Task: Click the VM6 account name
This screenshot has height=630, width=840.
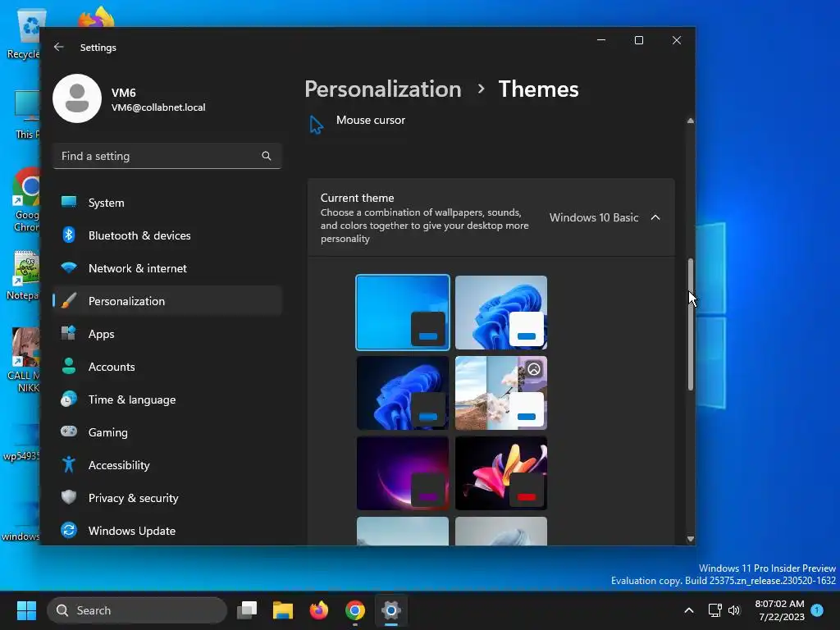Action: [123, 93]
